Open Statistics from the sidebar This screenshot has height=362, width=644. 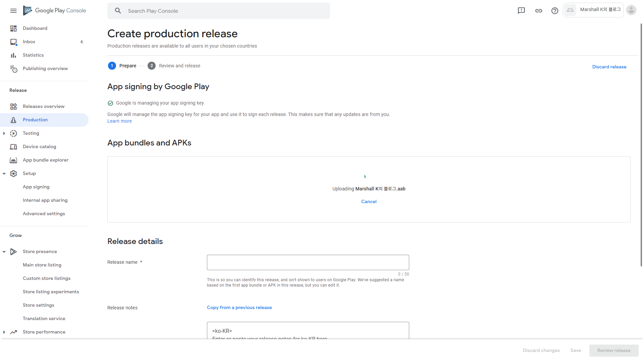click(33, 55)
